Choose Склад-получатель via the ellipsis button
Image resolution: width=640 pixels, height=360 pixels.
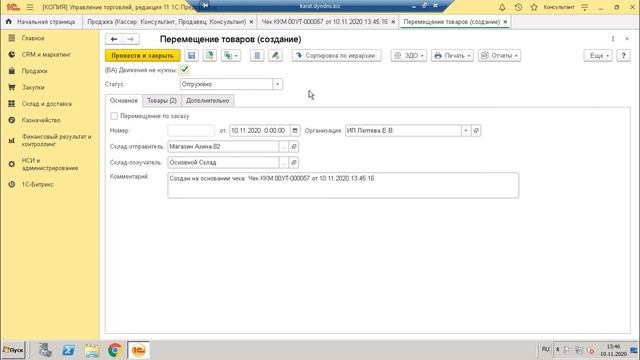point(284,162)
